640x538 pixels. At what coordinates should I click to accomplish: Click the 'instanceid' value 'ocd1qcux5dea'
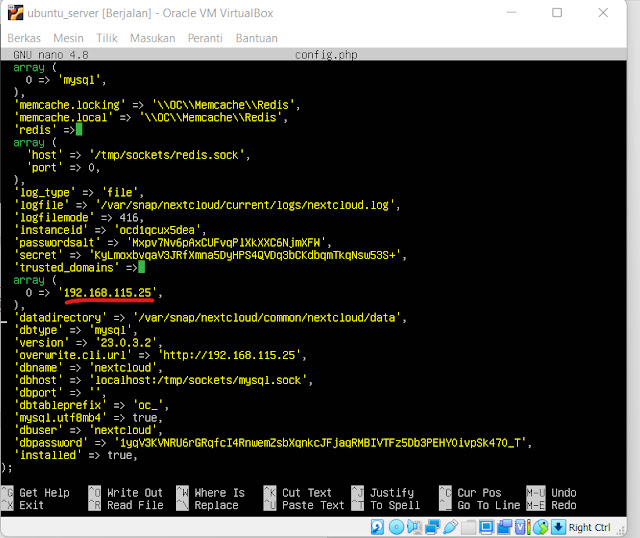coord(157,230)
